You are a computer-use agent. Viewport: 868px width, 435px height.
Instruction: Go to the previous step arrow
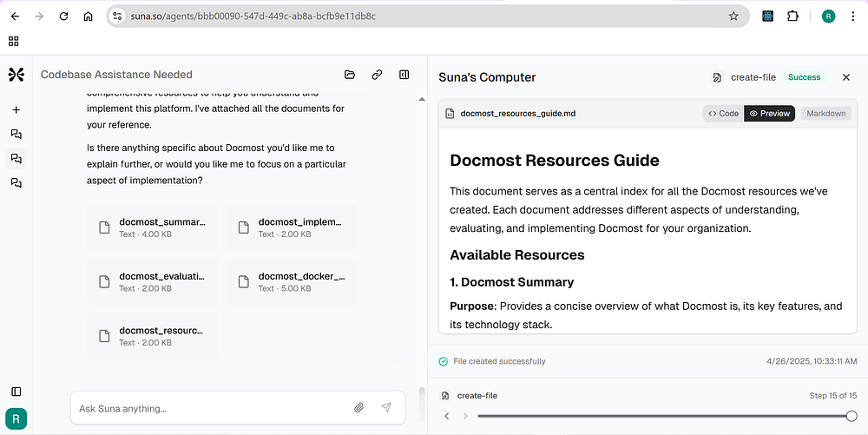coord(447,416)
